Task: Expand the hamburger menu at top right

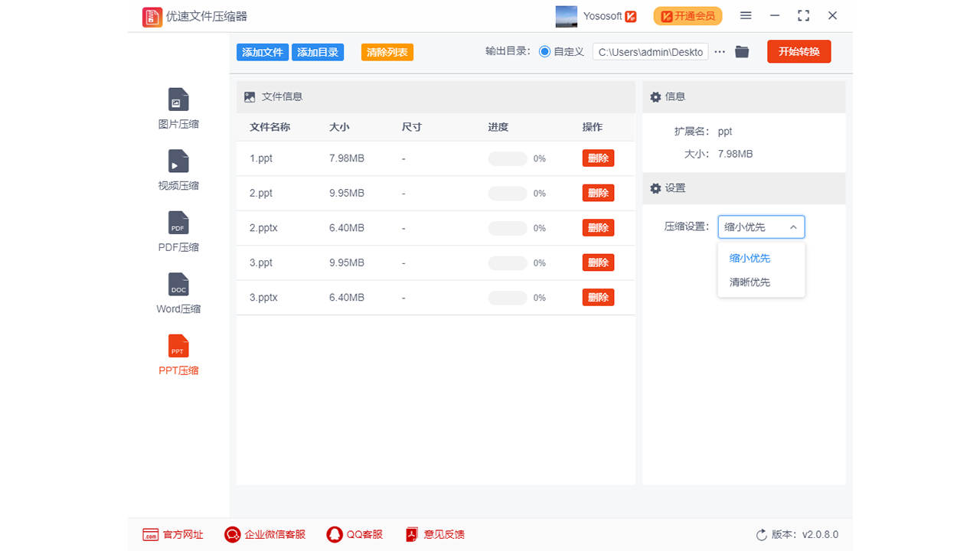Action: click(745, 15)
